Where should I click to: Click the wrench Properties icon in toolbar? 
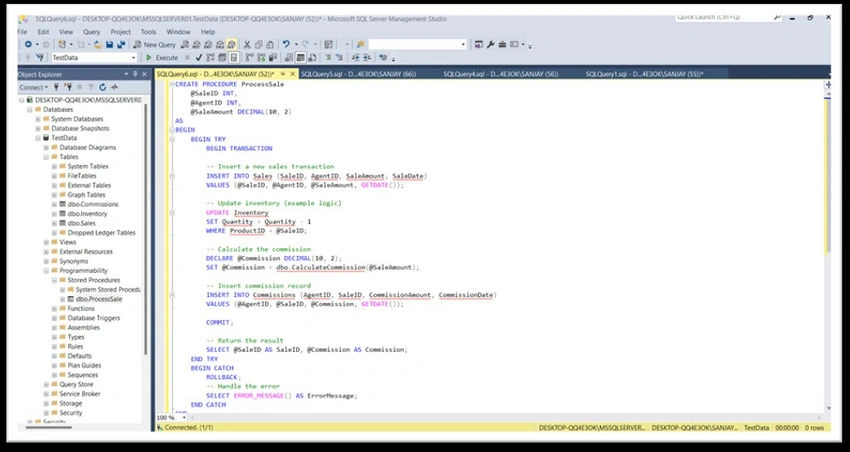coord(490,44)
